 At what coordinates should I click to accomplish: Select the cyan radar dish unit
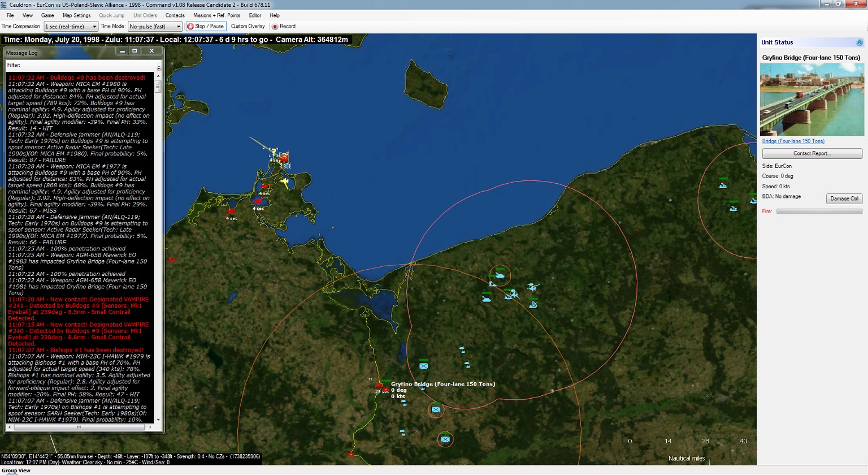point(533,304)
